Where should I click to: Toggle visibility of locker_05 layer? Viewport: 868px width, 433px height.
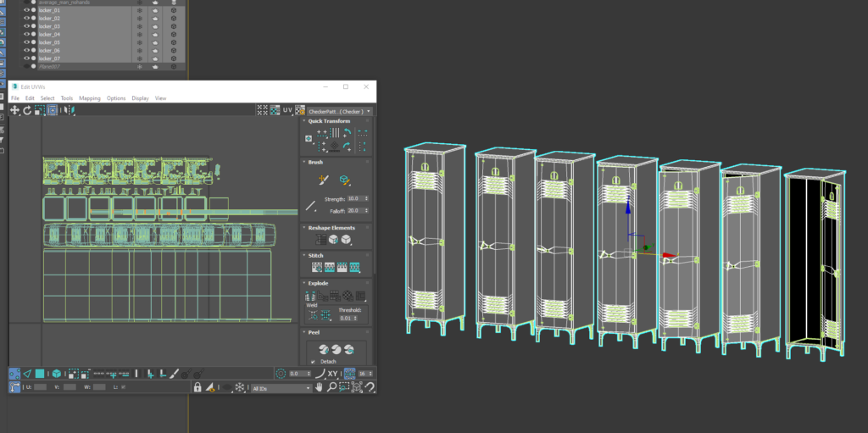pyautogui.click(x=26, y=42)
